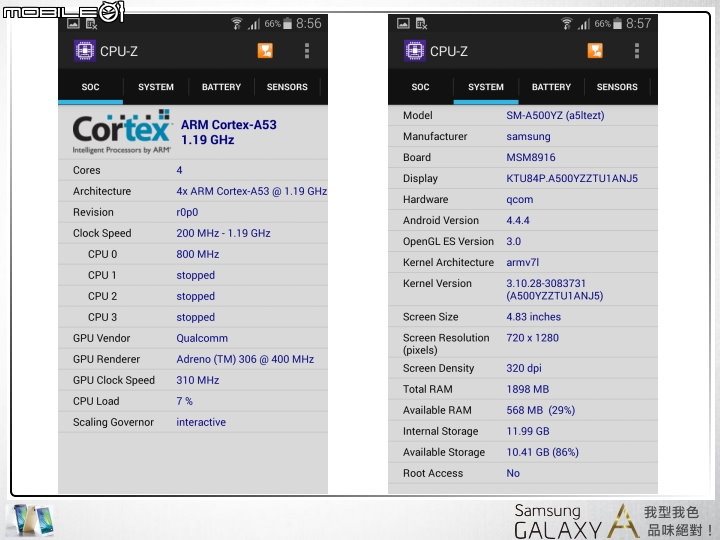Click '200 MHz - 1.19 GHz' clock speed
This screenshot has width=720, height=540.
(223, 233)
